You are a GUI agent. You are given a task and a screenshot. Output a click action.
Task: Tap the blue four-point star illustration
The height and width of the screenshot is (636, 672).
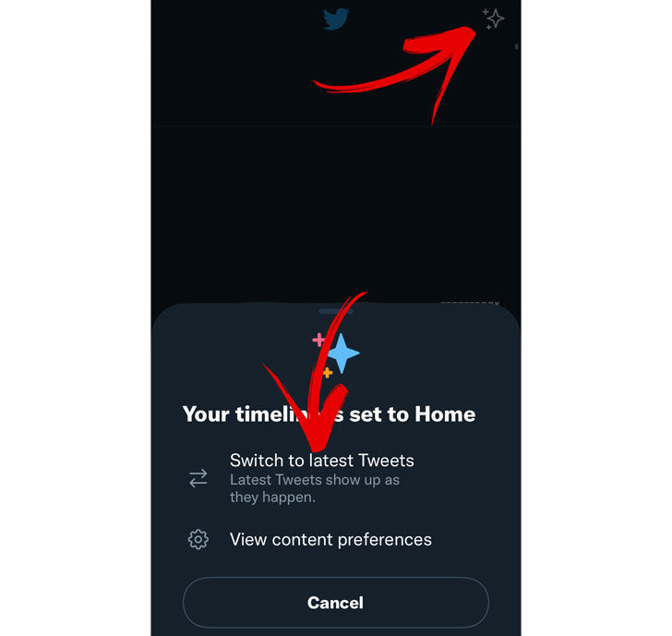(x=342, y=354)
